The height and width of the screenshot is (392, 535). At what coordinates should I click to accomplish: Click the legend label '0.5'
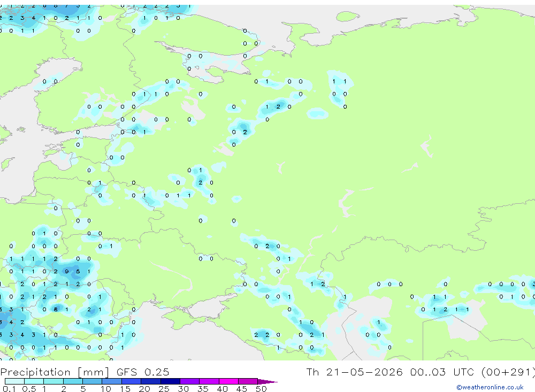[29, 389]
